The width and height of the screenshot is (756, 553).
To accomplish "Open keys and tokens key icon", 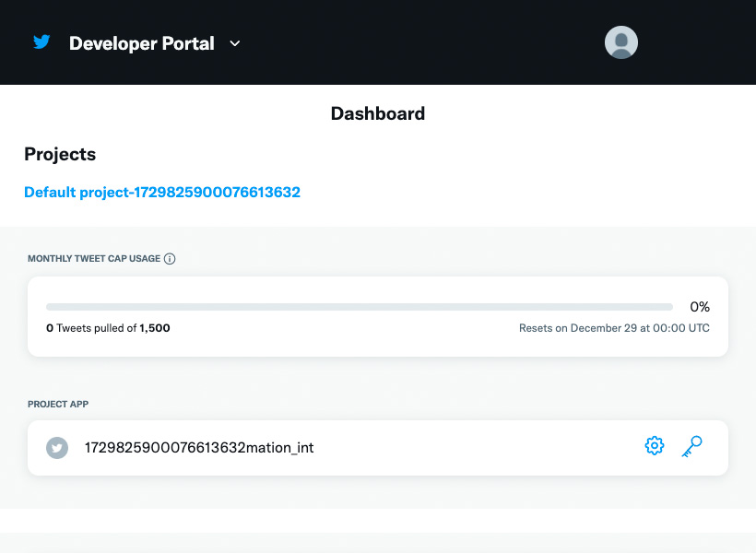I will pos(691,446).
